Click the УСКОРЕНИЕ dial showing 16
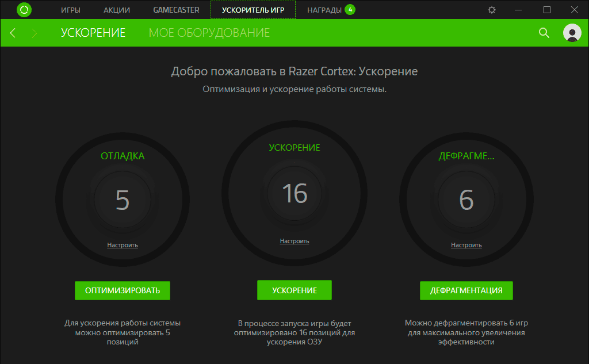The image size is (589, 364). (294, 193)
